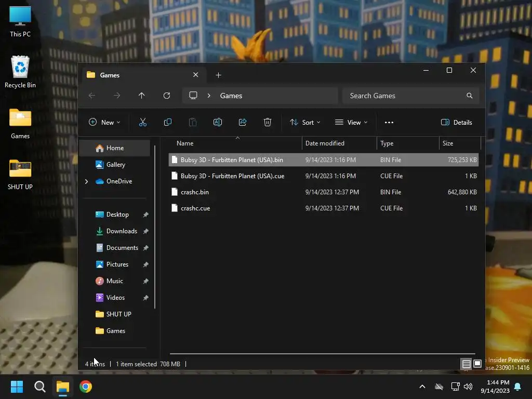Screen dimensions: 532x399
Task: Click the 642,880 KB size cell
Action: 462,192
